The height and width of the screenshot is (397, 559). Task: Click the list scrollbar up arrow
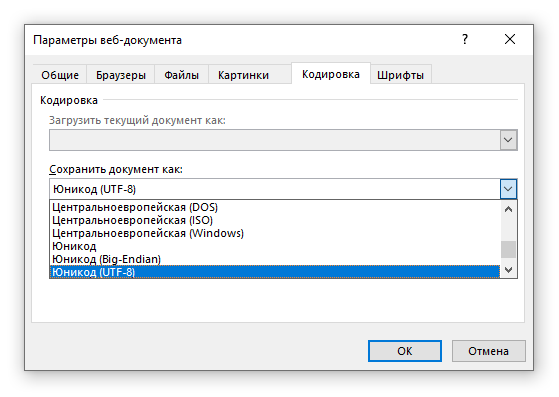click(x=508, y=209)
